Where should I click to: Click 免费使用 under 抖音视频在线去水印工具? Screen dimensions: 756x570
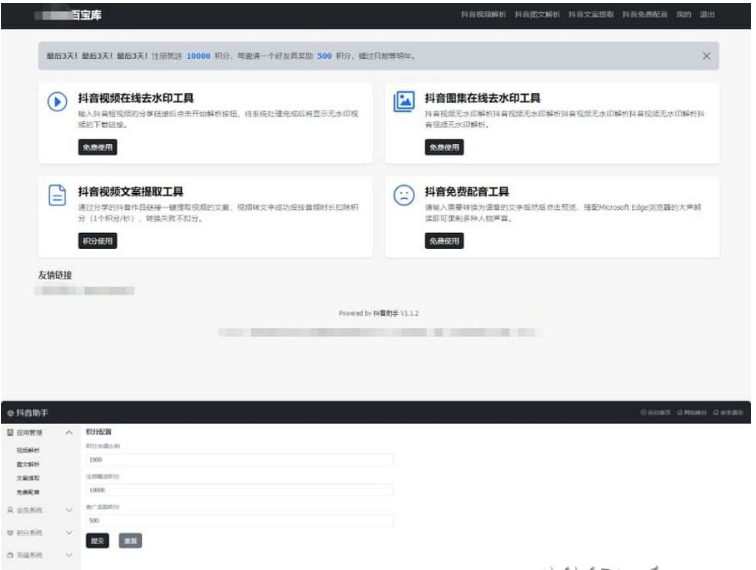97,147
